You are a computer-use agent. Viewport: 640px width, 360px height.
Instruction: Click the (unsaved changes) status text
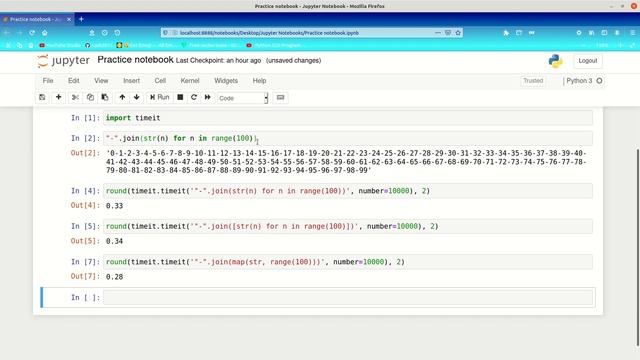pos(293,61)
